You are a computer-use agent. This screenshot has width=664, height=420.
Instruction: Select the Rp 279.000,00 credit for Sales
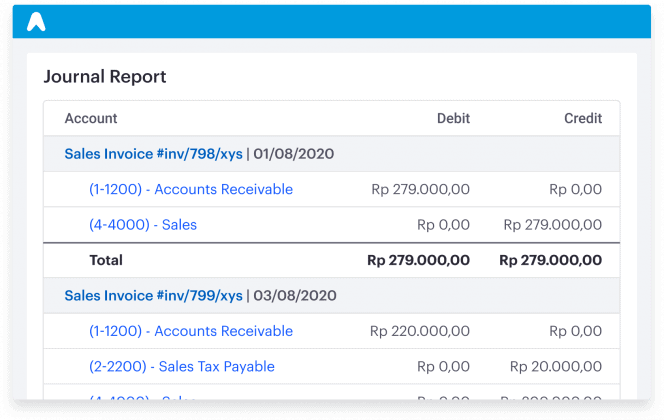(553, 225)
